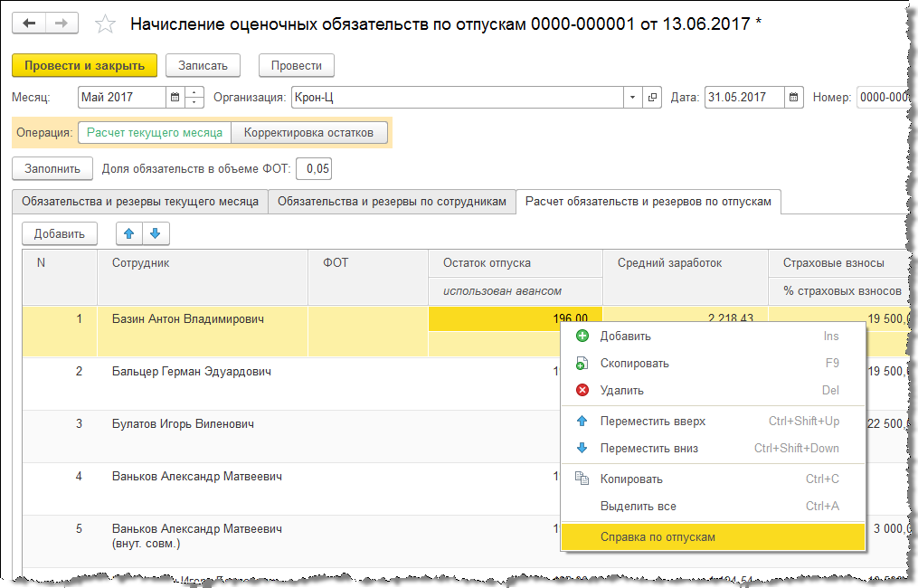Viewport: 918px width, 588px height.
Task: Choose Добавить from the context menu
Action: (713, 337)
